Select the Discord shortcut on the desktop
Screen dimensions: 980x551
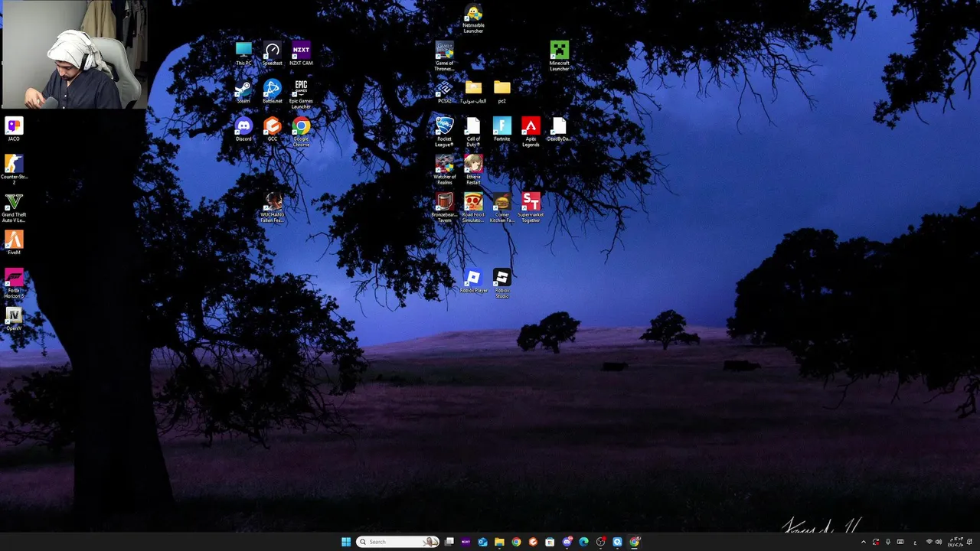tap(243, 129)
